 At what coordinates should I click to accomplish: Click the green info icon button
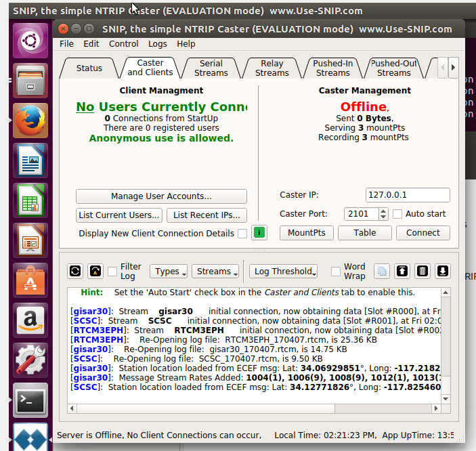pos(259,233)
